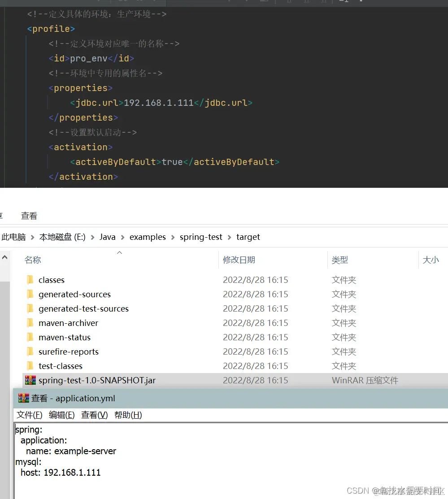Click the 文件夹 type cell of classes row
The image size is (448, 499).
pos(344,280)
